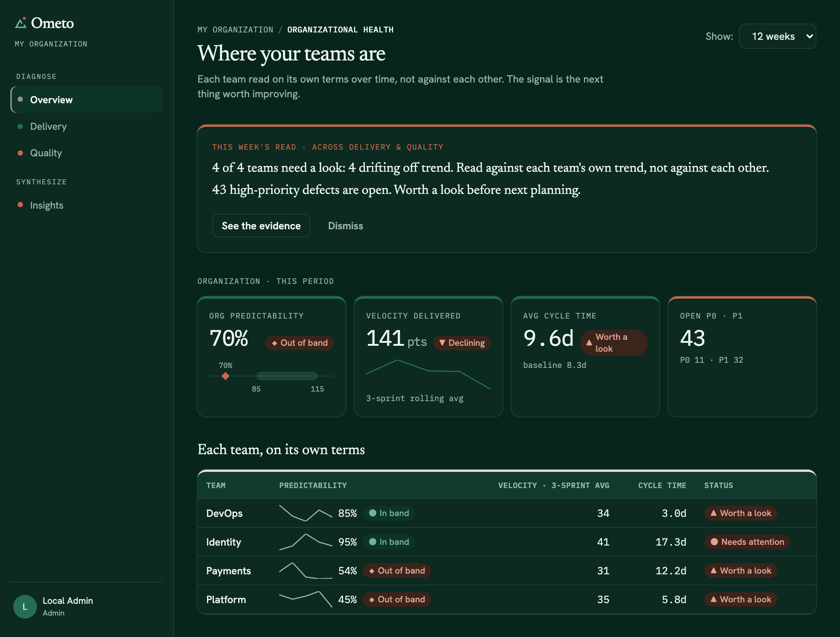
Task: Click the Out of band badge on Org Predictability
Action: coord(299,342)
